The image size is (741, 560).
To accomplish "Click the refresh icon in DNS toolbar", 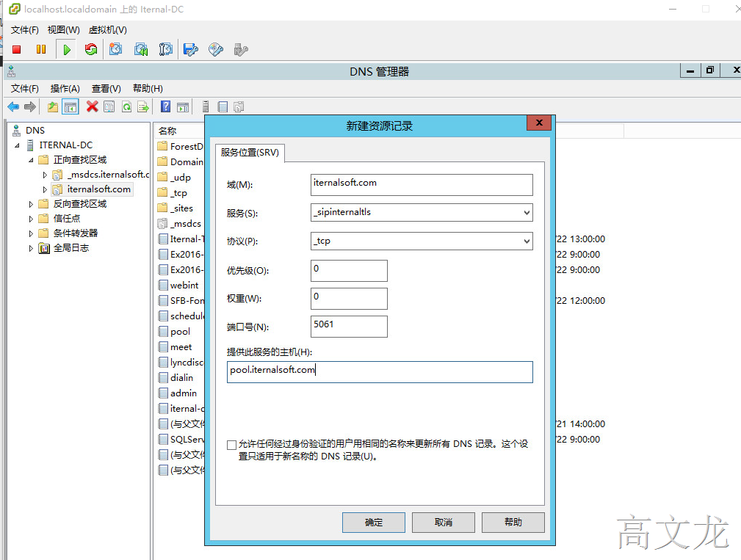I will click(x=126, y=106).
